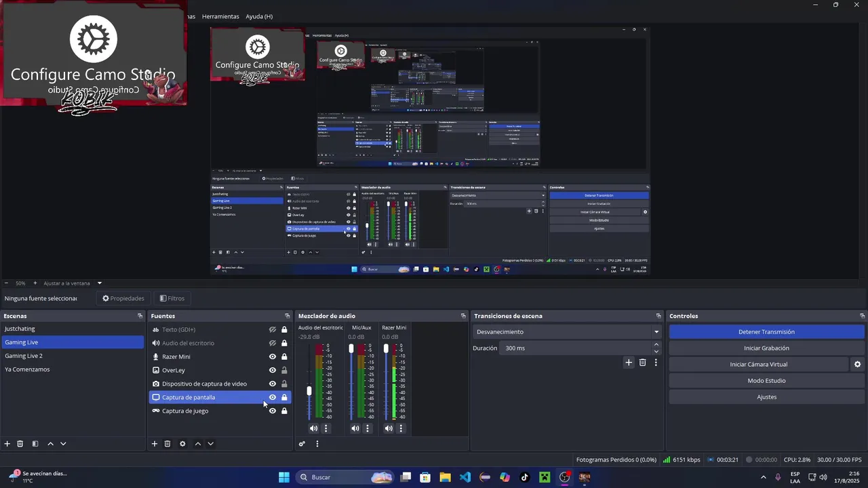
Task: Hide the OverLey source
Action: click(273, 370)
